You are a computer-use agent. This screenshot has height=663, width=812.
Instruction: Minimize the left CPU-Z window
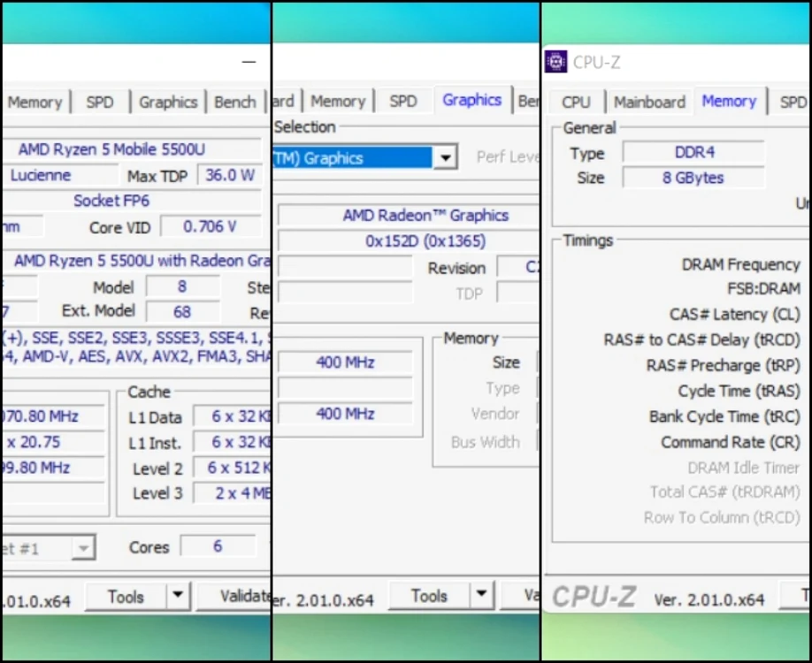point(249,62)
